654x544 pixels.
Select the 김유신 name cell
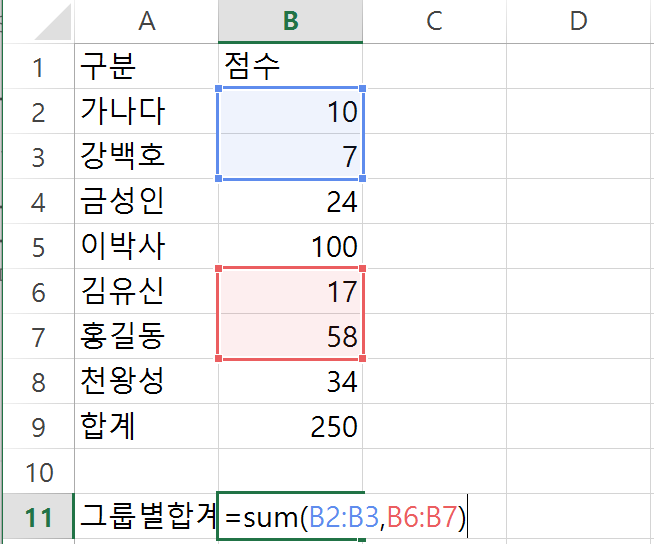tap(146, 292)
